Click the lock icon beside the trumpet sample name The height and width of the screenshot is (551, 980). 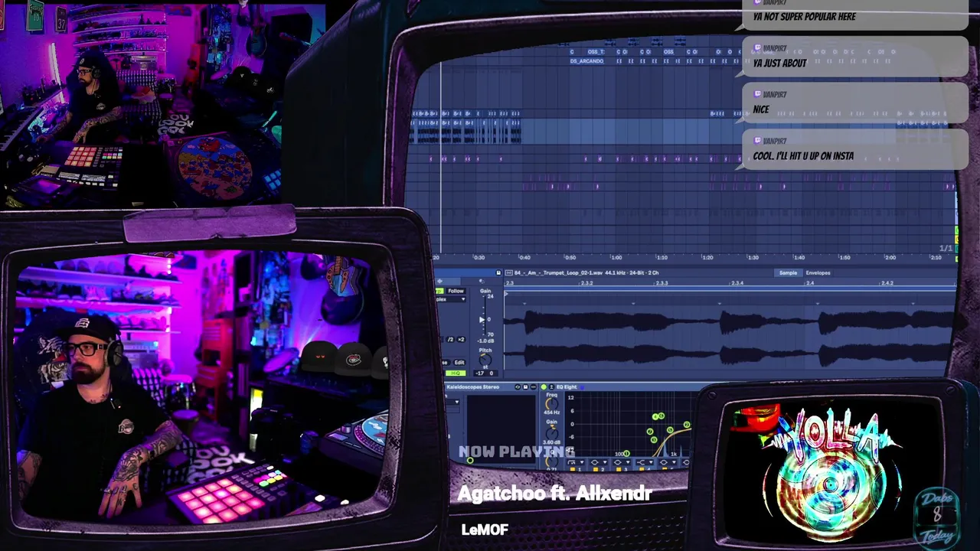point(498,272)
